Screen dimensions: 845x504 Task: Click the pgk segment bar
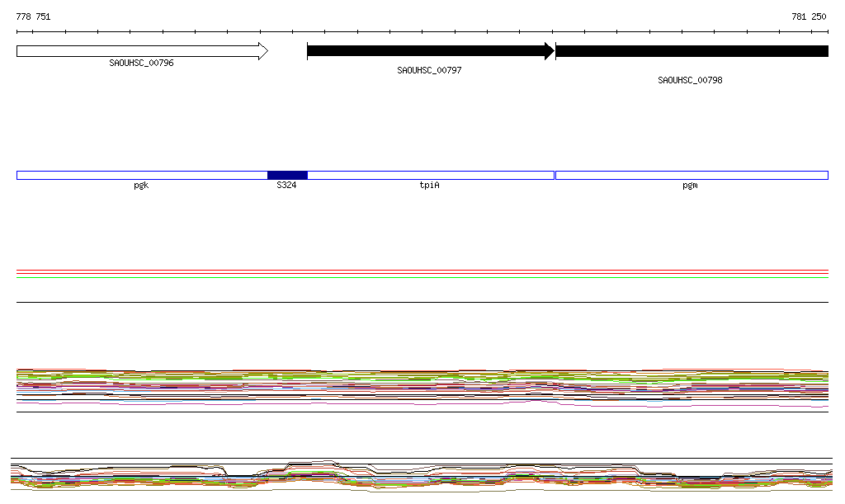coord(141,175)
